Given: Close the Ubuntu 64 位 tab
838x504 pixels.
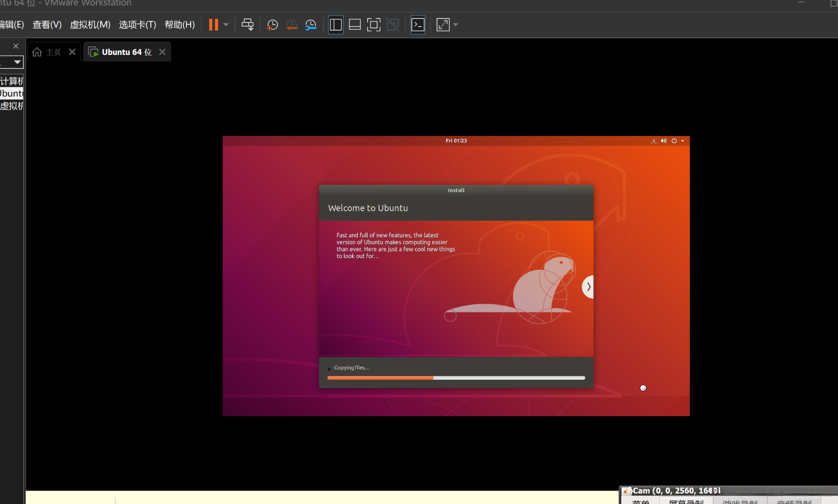Looking at the screenshot, I should (x=162, y=52).
